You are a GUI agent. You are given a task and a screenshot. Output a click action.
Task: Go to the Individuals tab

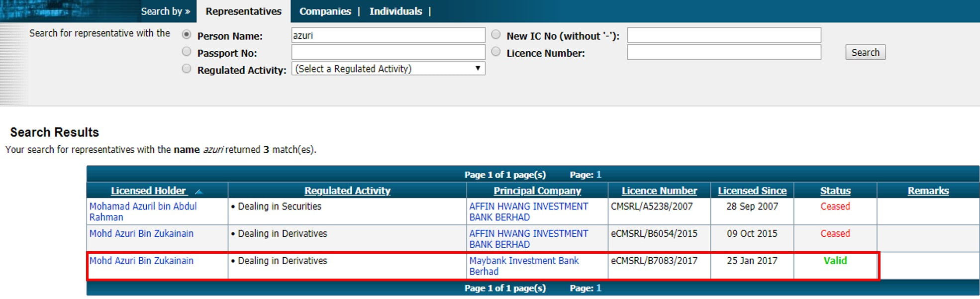pos(395,11)
